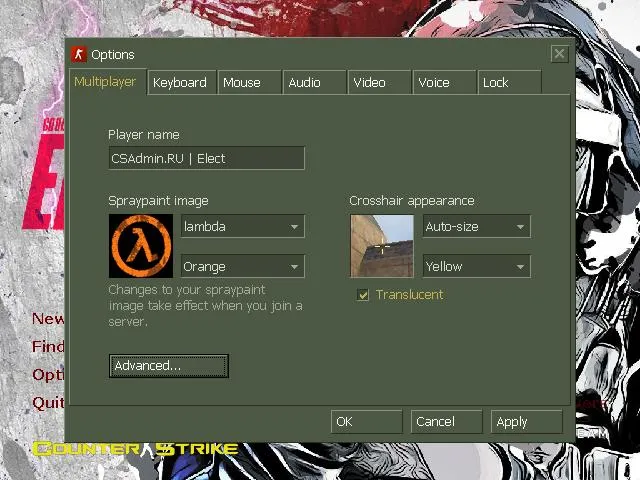640x480 pixels.
Task: Click the lambda spraypaint preview image
Action: click(x=141, y=246)
